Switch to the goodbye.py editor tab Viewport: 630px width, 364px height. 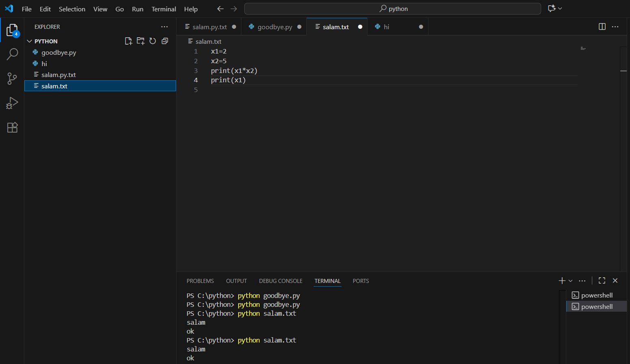tap(275, 27)
